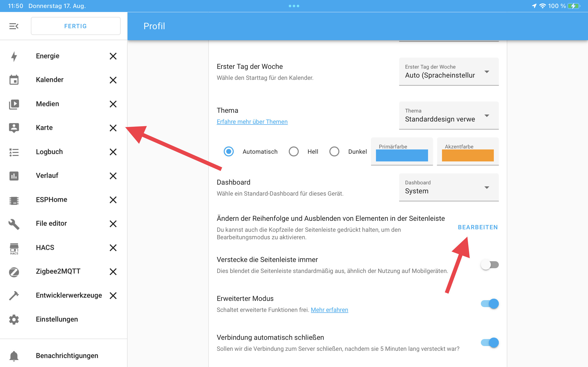Click the Benachrichtigungen bell icon

[14, 356]
